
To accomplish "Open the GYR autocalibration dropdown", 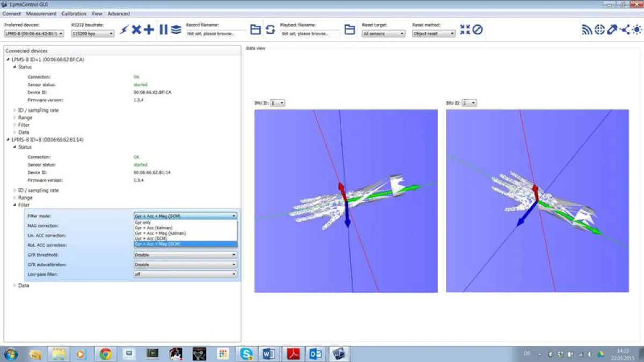I will pos(185,264).
